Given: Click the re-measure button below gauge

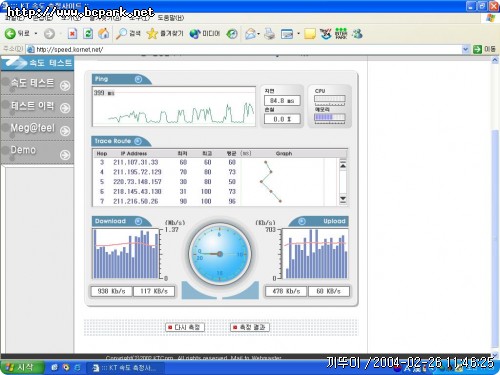Looking at the screenshot, I should pos(185,327).
